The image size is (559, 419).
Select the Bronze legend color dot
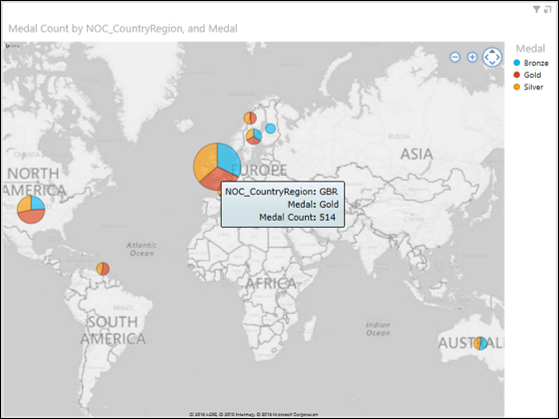517,63
